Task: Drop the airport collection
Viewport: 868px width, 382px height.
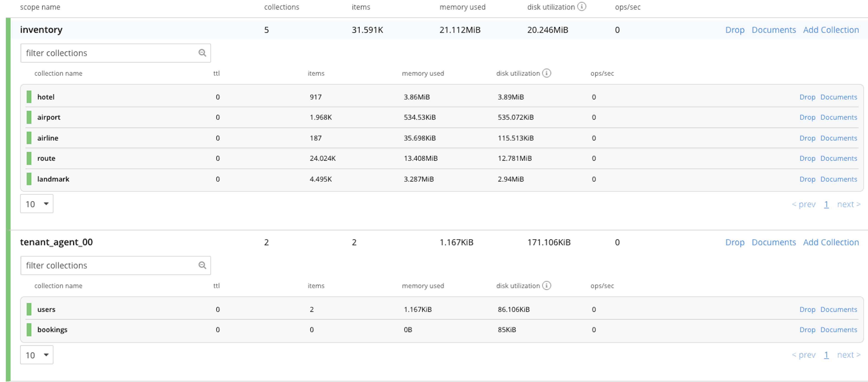Action: pyautogui.click(x=807, y=117)
